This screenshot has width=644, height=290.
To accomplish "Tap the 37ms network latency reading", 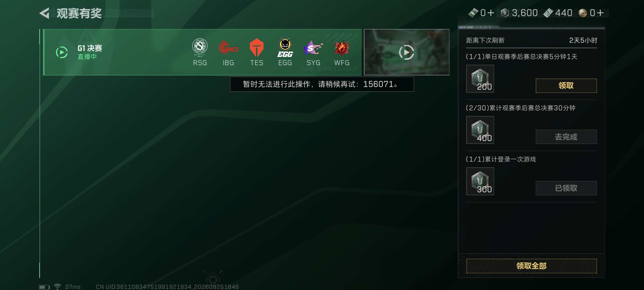I will click(73, 287).
